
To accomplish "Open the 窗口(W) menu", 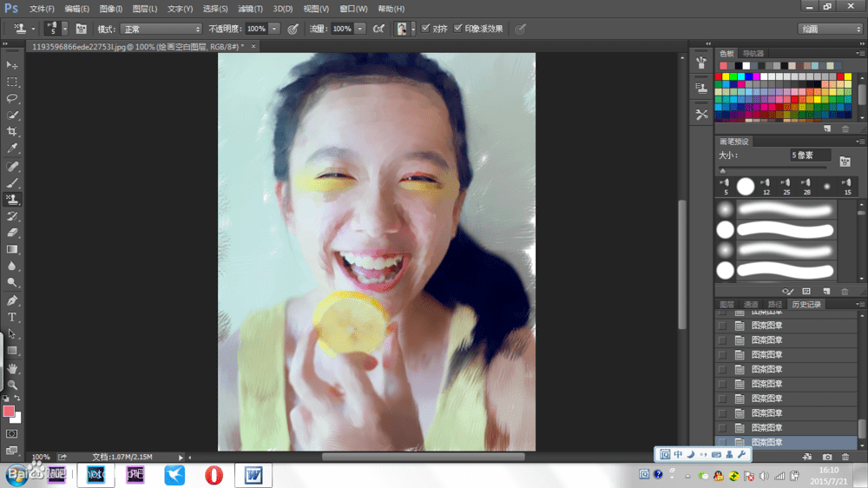I will pos(353,9).
